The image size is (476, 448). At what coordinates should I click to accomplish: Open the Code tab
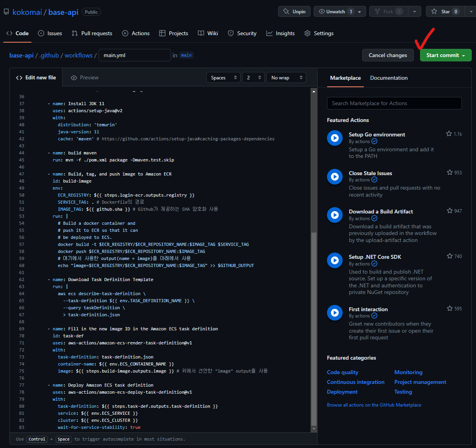(x=18, y=33)
